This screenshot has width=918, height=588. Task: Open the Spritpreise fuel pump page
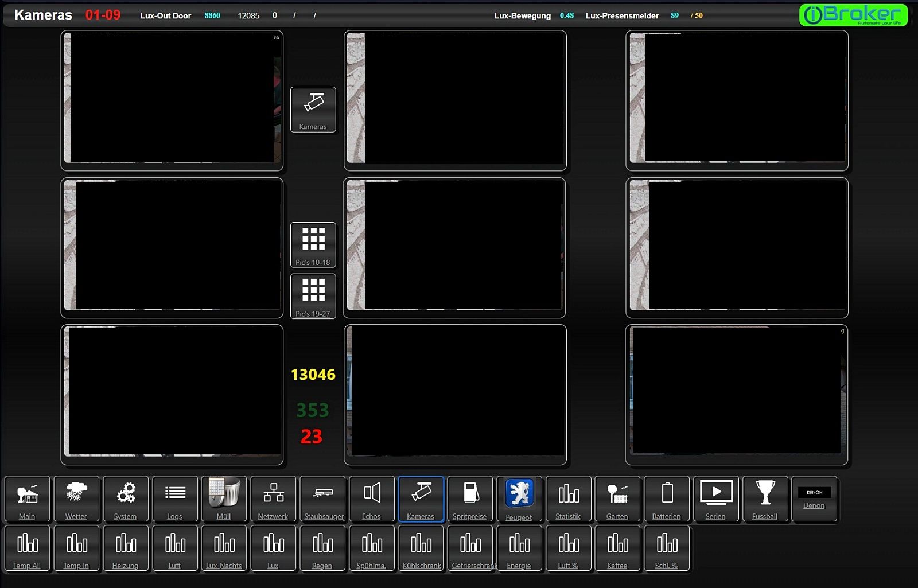pyautogui.click(x=470, y=499)
